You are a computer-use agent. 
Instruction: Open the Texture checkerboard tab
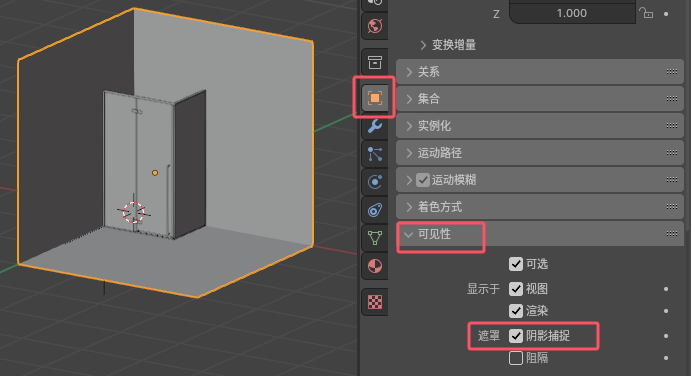(x=375, y=302)
